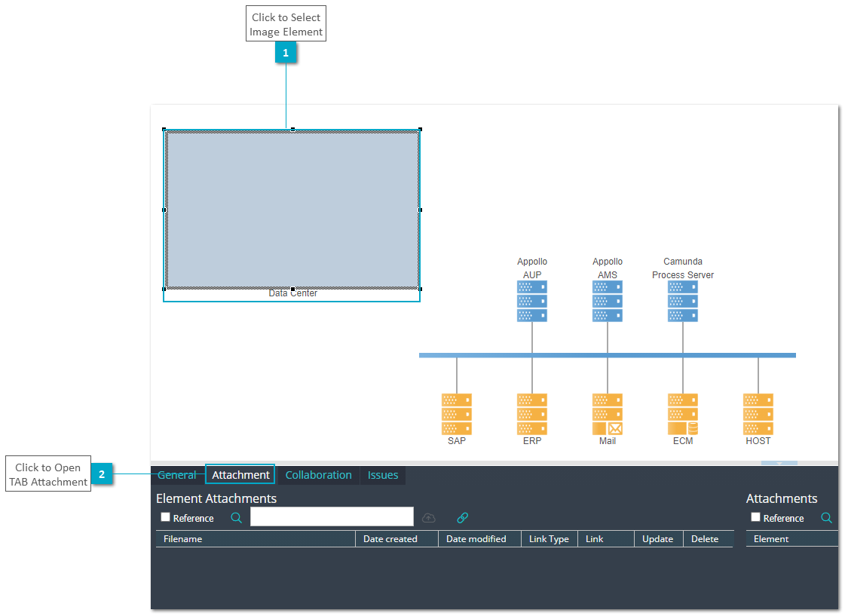Image resolution: width=845 pixels, height=616 pixels.
Task: Click the Date created column header
Action: (396, 539)
